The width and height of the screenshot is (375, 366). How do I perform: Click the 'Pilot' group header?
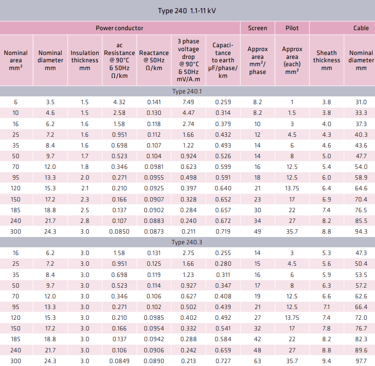point(292,28)
